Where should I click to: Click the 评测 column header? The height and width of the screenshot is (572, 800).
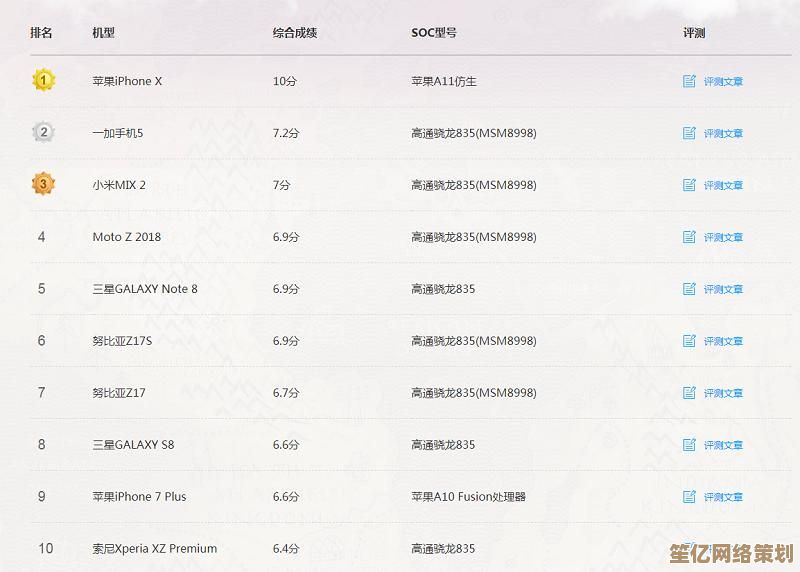click(694, 33)
